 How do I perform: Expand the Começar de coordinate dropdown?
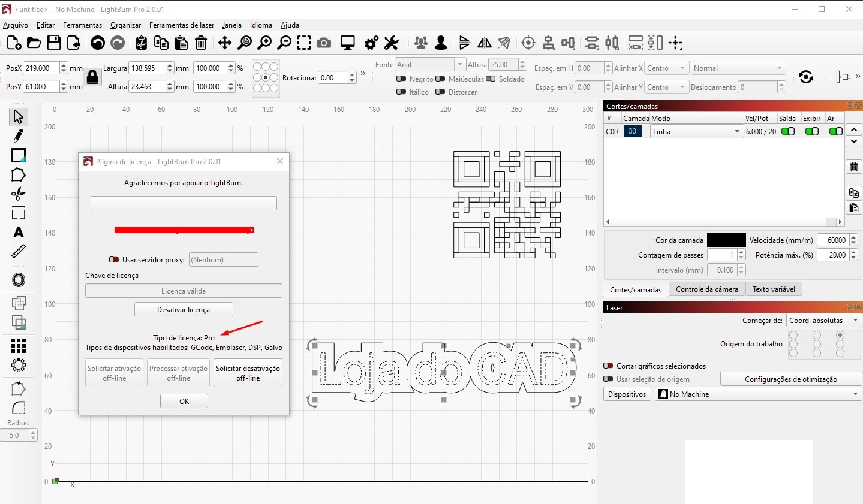pyautogui.click(x=825, y=321)
